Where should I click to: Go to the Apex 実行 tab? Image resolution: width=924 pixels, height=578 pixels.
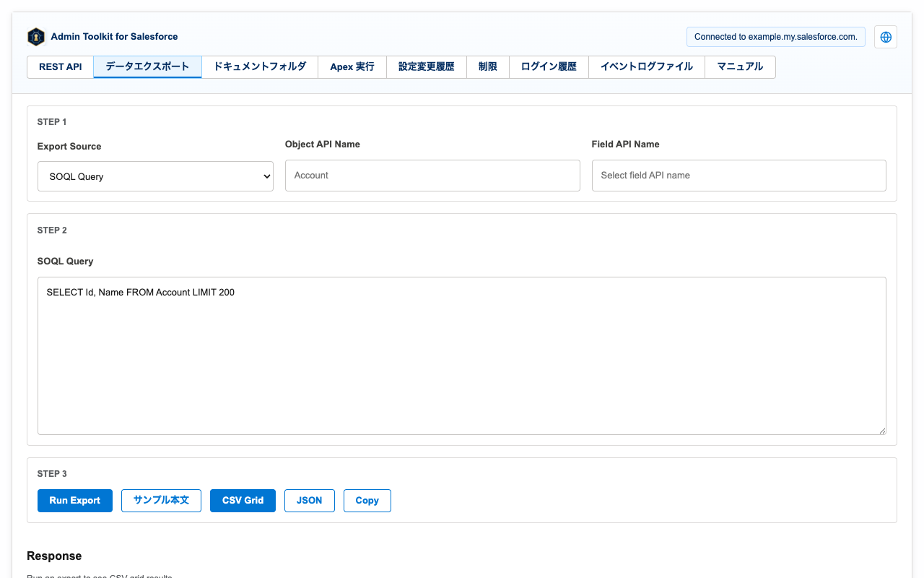point(352,67)
